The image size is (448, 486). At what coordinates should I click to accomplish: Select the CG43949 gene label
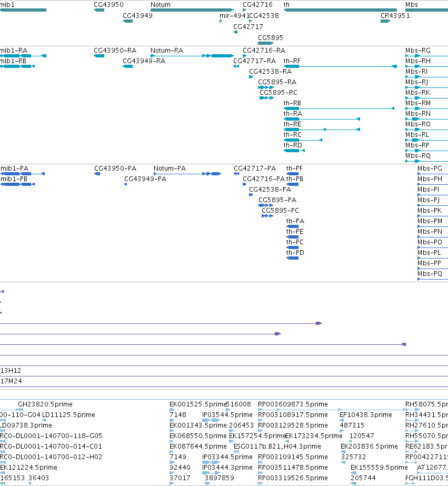137,16
